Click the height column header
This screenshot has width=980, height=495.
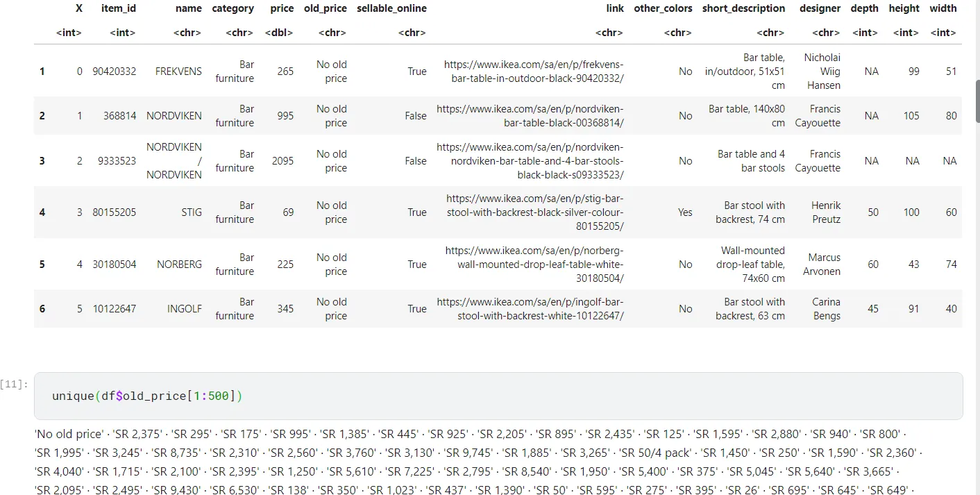pos(904,8)
